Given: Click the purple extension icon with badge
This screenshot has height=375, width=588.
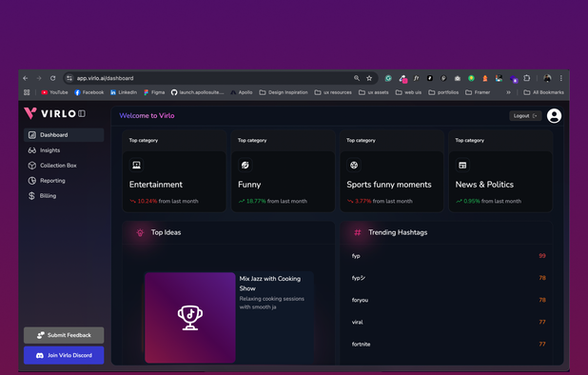Looking at the screenshot, I should pyautogui.click(x=514, y=79).
